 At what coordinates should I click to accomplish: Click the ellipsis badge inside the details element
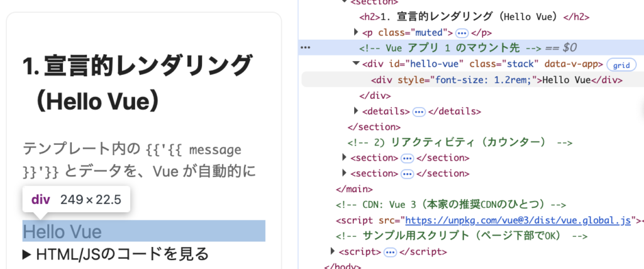[419, 112]
